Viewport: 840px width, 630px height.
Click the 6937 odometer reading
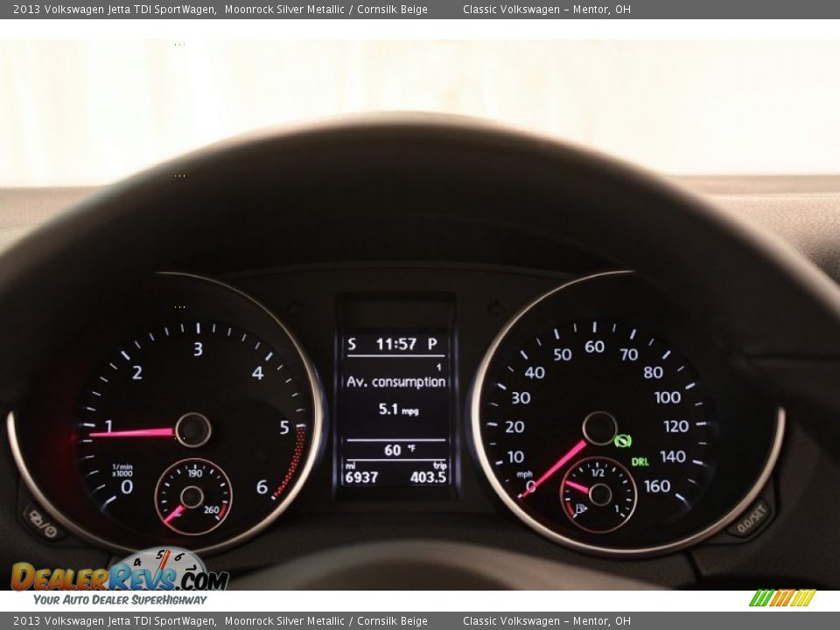pyautogui.click(x=361, y=478)
